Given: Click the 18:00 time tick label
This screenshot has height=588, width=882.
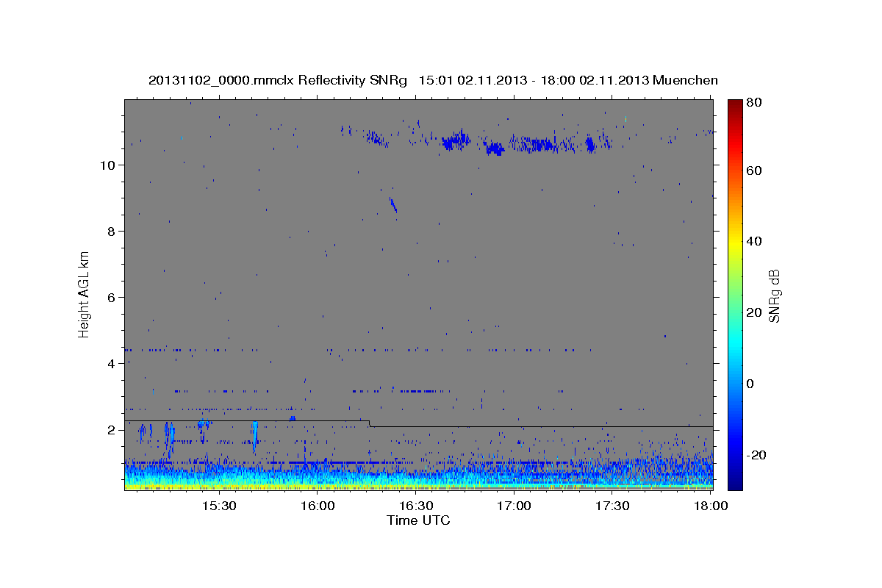Looking at the screenshot, I should pos(709,506).
